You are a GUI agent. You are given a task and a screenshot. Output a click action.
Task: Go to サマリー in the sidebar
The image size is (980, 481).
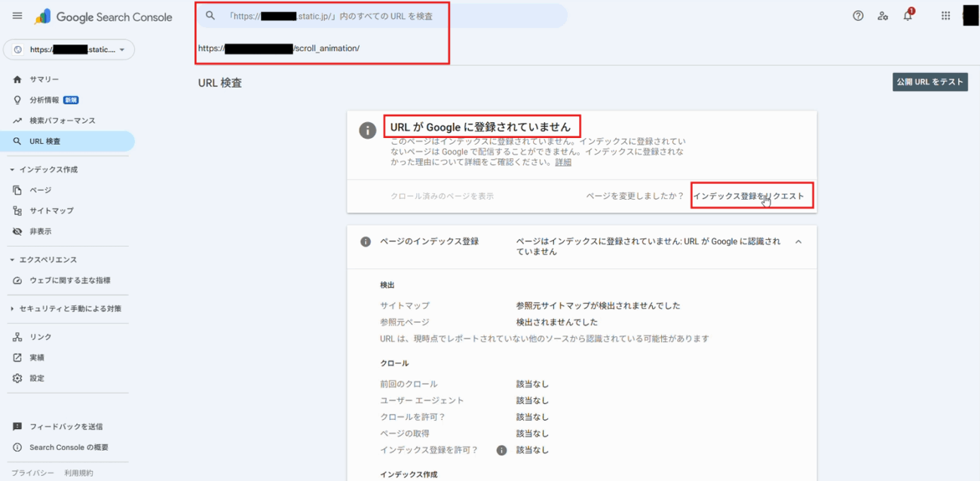tap(44, 79)
